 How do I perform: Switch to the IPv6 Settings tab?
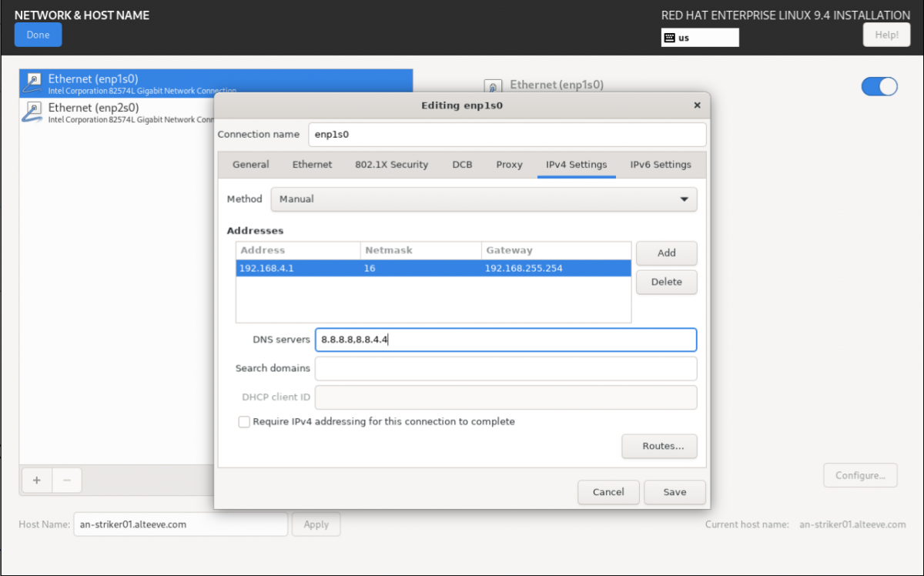(660, 165)
